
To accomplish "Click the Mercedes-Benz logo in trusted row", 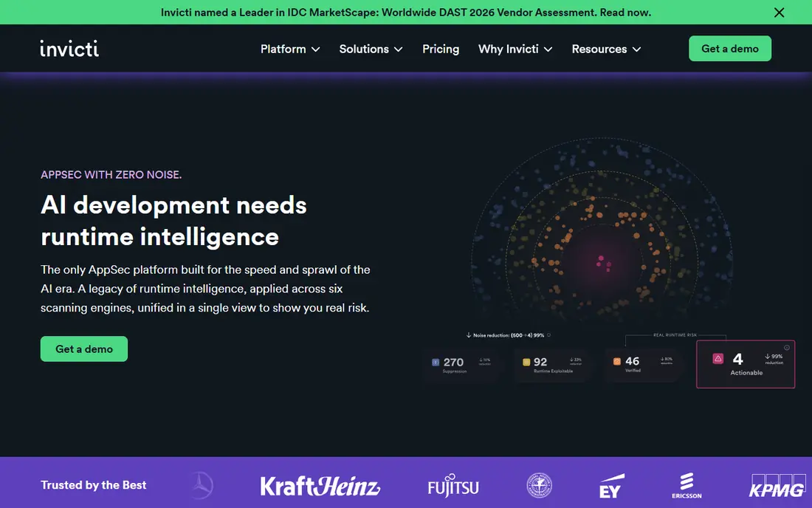I will point(201,486).
